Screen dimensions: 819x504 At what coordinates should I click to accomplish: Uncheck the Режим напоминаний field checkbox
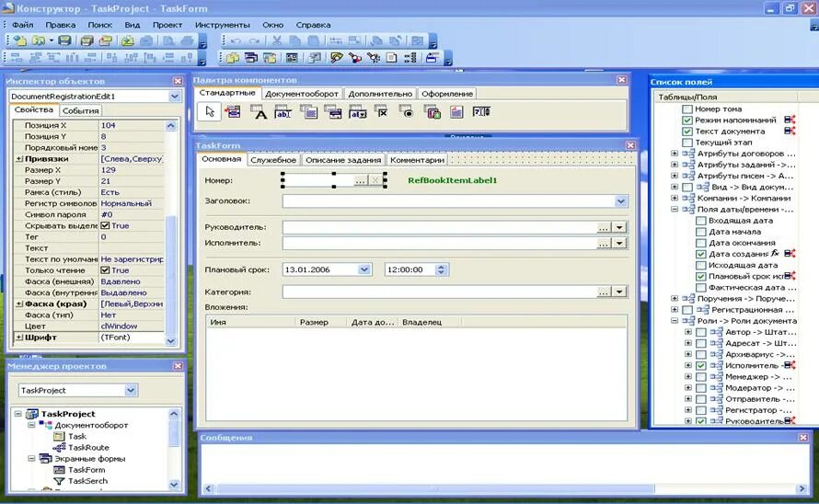click(687, 120)
